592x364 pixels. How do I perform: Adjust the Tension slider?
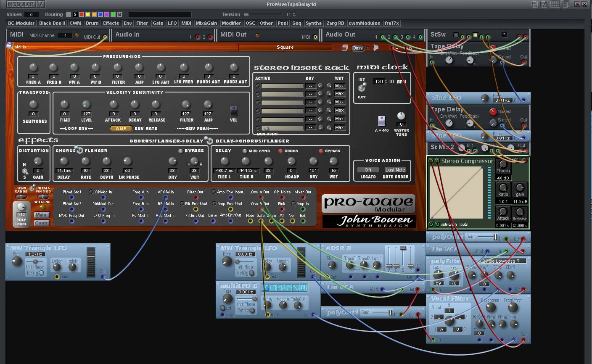pyautogui.click(x=264, y=15)
